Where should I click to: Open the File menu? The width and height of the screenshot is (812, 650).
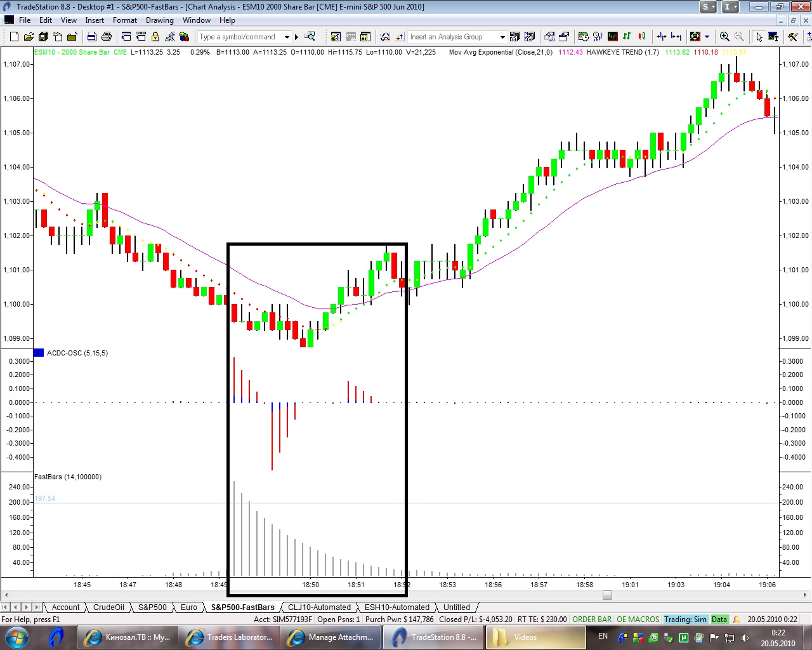click(25, 20)
